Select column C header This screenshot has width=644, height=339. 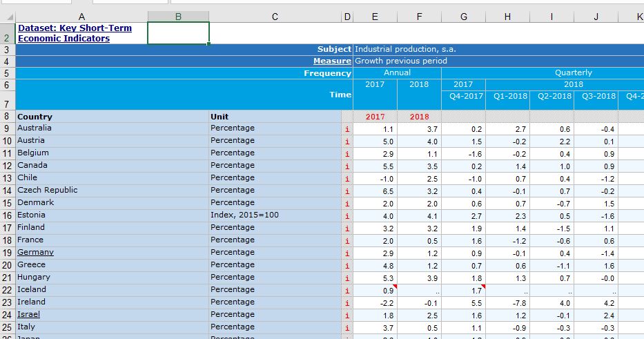tap(275, 17)
